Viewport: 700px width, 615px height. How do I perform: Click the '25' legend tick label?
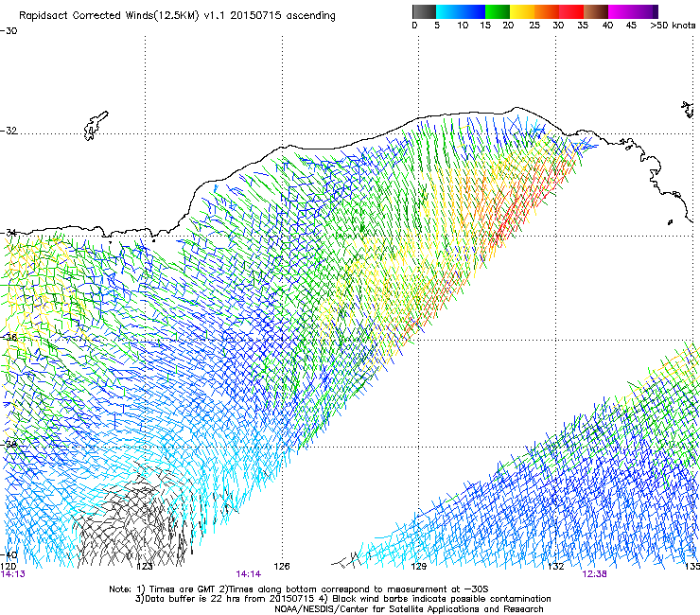coord(534,26)
